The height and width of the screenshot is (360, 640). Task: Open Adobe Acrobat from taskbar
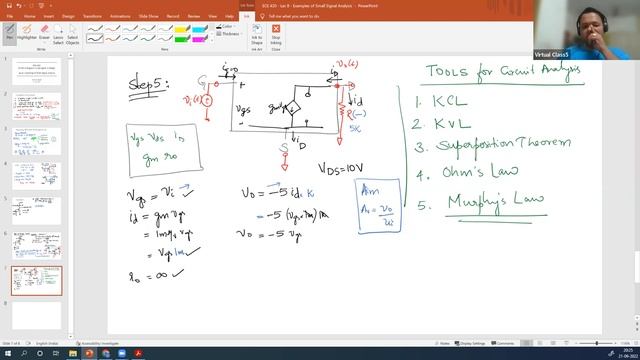[138, 353]
